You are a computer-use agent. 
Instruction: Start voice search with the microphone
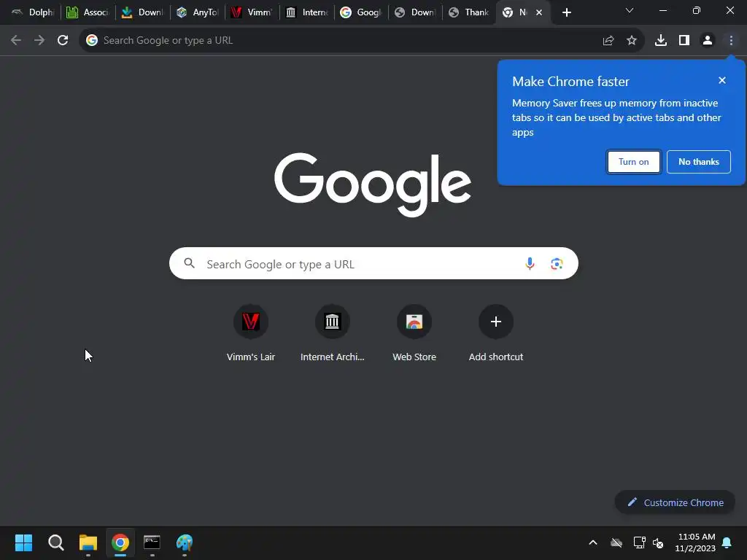click(x=530, y=263)
